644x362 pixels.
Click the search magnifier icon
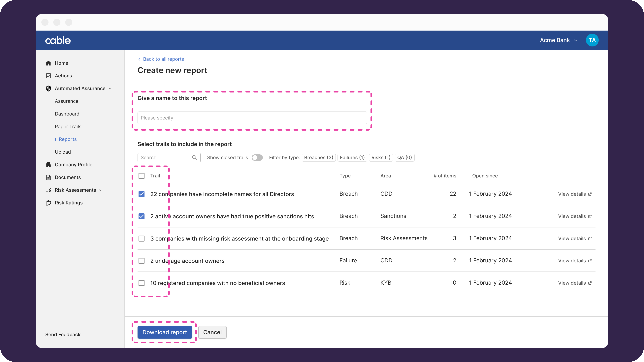click(194, 158)
